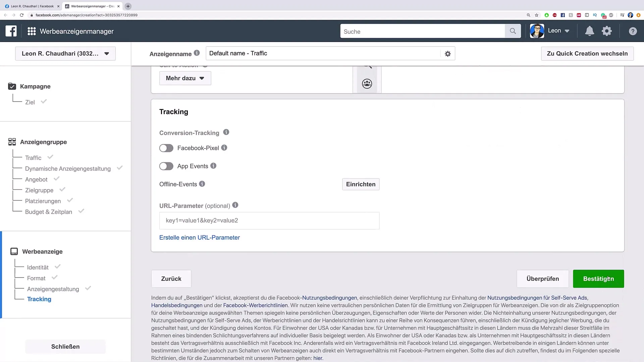
Task: Open the ad name gear settings
Action: (x=448, y=54)
